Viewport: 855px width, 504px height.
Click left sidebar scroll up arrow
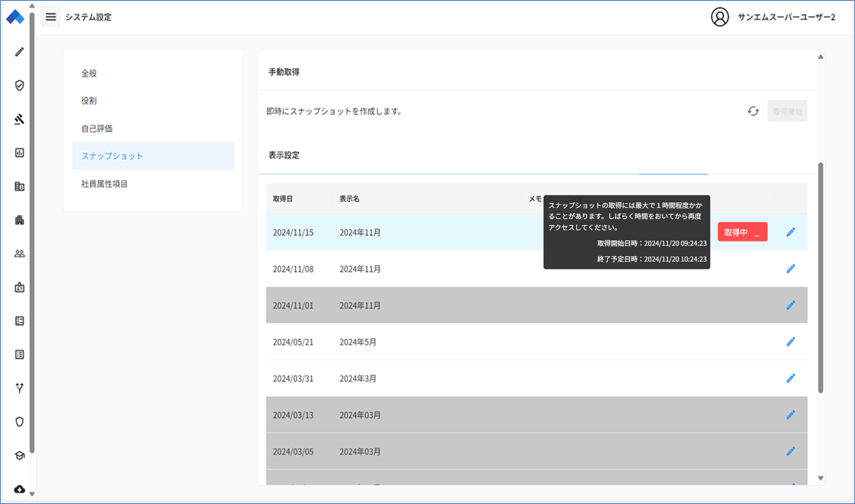pyautogui.click(x=32, y=6)
